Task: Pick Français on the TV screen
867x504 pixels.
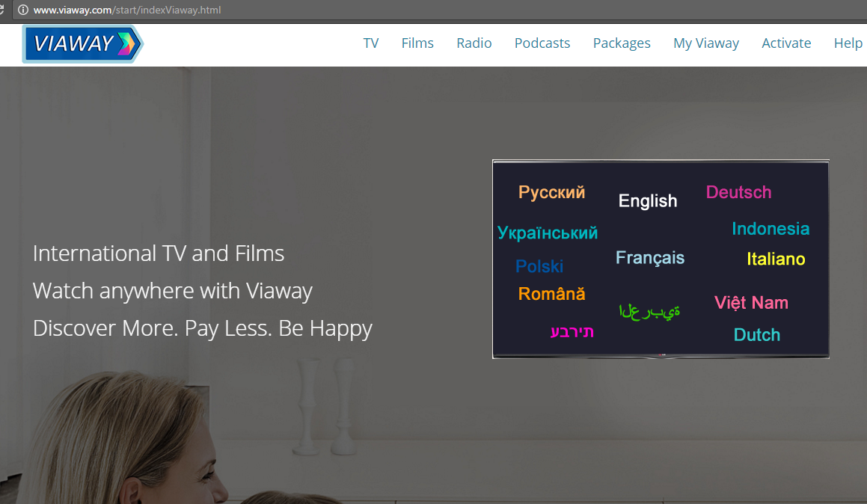Action: (650, 258)
